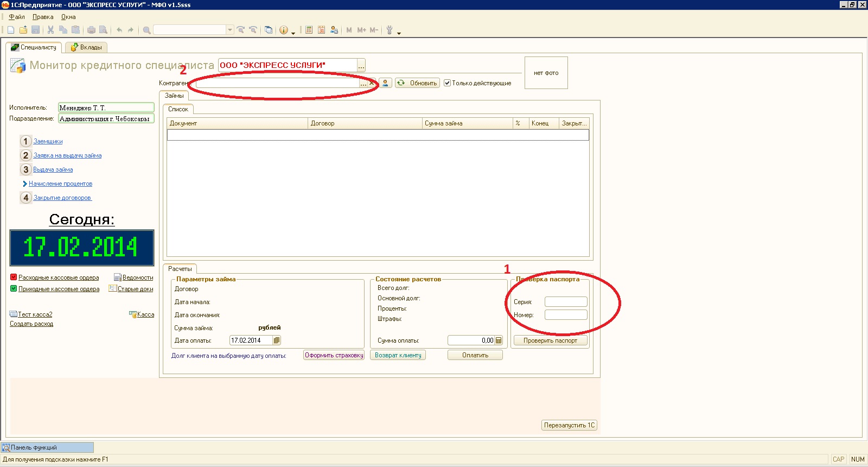This screenshot has height=467, width=868.
Task: Click the M memory toolbar button
Action: (349, 30)
